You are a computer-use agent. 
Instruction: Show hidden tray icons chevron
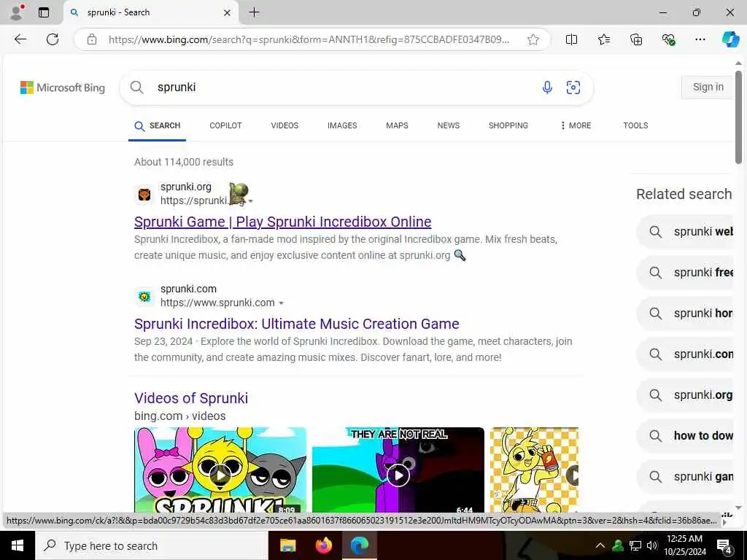(600, 545)
